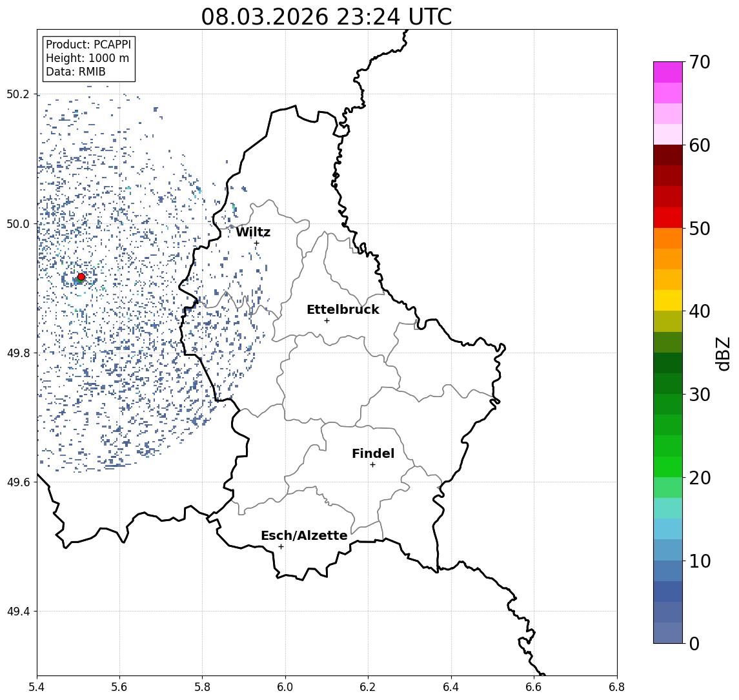Image resolution: width=739 pixels, height=700 pixels.
Task: Click the 5.8 longitude axis label
Action: point(202,687)
